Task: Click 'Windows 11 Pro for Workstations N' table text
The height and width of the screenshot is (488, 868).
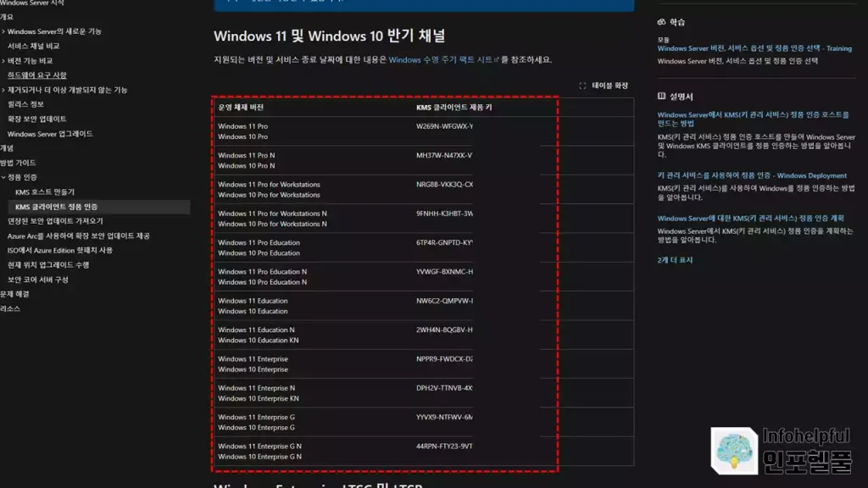Action: [272, 213]
